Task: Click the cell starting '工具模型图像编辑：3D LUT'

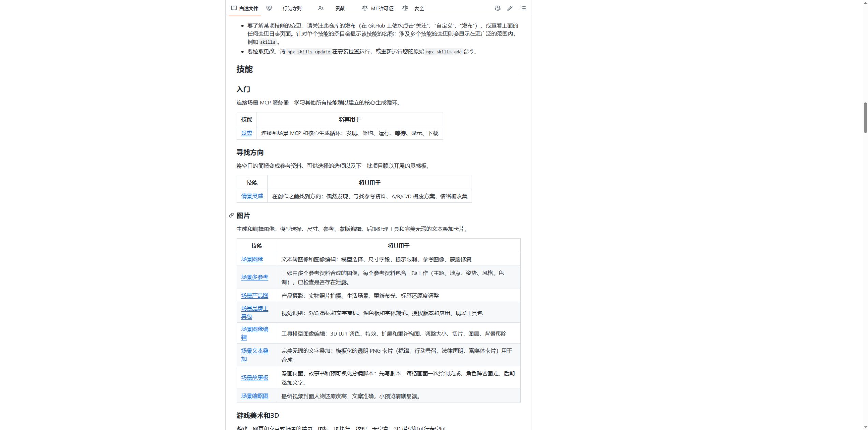Action: [x=398, y=333]
